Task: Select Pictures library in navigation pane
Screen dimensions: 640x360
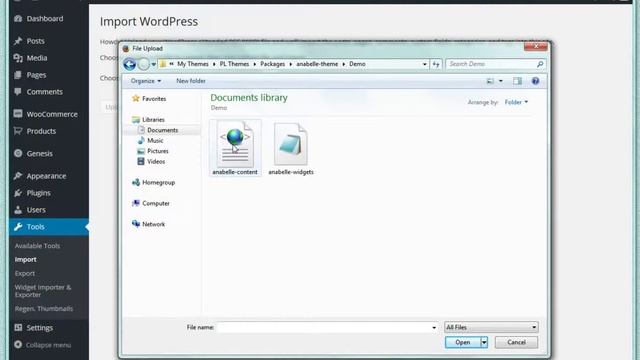Action: tap(158, 151)
